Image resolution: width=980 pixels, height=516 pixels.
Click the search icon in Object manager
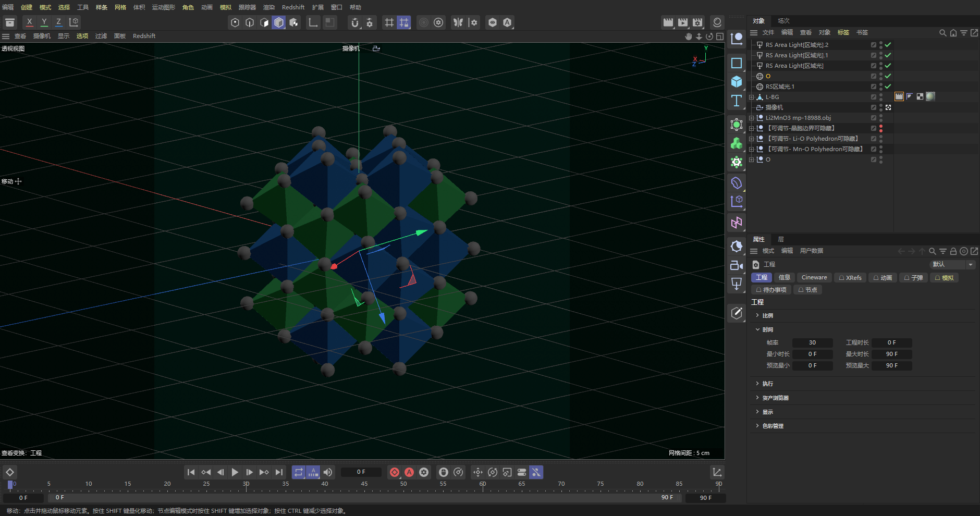click(942, 33)
